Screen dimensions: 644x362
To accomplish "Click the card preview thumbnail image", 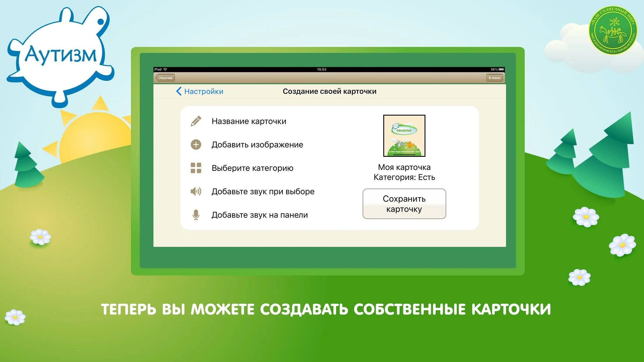I will pos(404,136).
